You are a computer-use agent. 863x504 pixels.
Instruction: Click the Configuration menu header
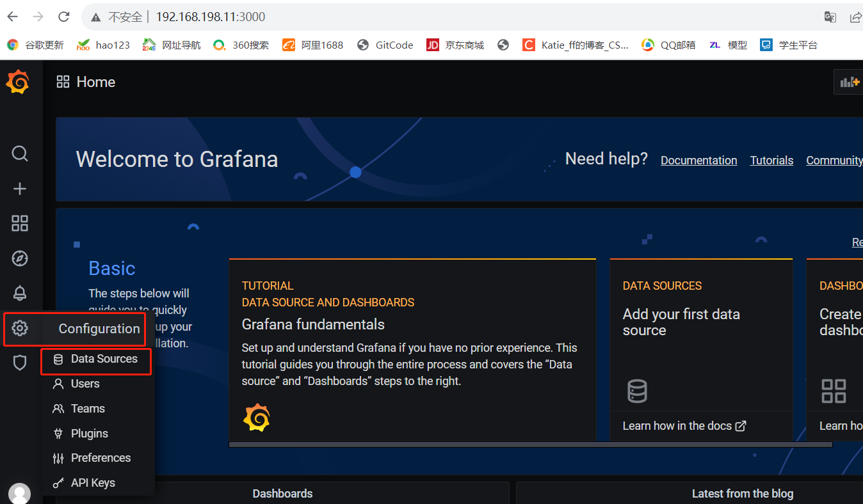click(x=99, y=329)
